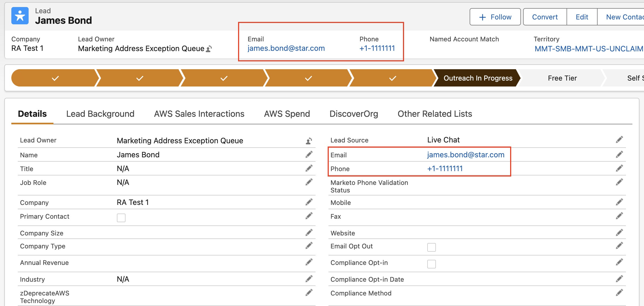
Task: Edit the Name field pencil icon
Action: [309, 154]
